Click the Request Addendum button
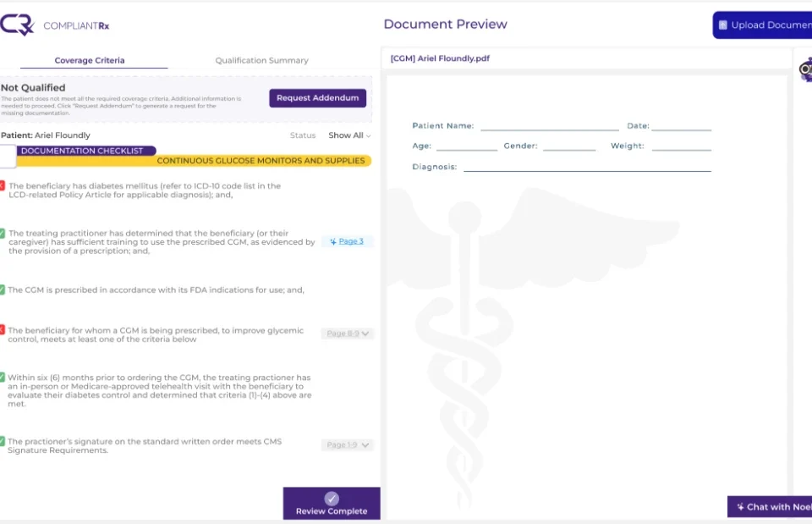Image resolution: width=812 pixels, height=524 pixels. (x=317, y=98)
